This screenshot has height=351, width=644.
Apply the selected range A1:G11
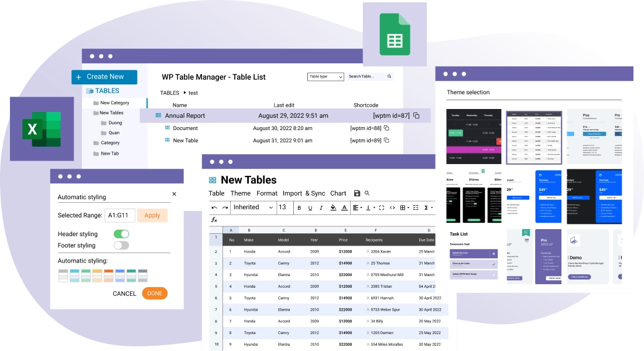pos(152,216)
